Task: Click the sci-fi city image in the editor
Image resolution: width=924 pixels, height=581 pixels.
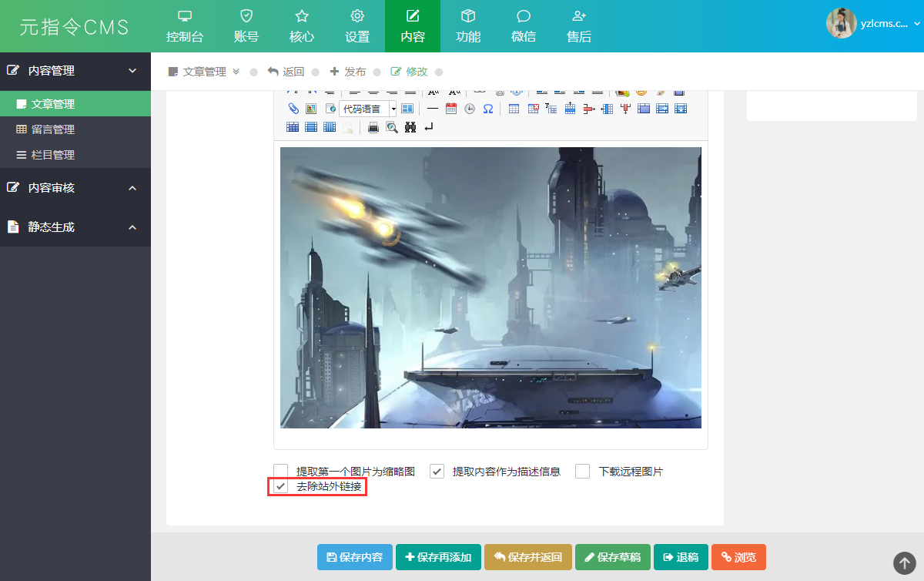Action: [x=490, y=287]
